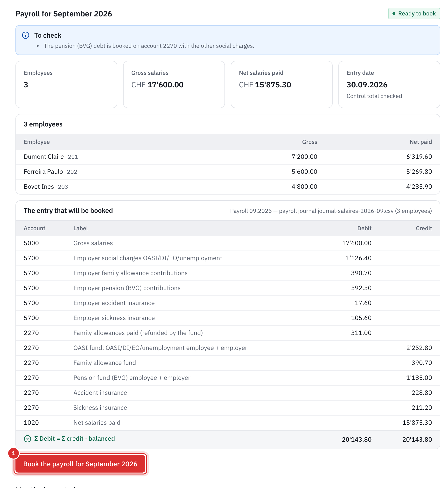
Task: Click the Pension fund (BVG) employee + employer label
Action: click(x=132, y=378)
